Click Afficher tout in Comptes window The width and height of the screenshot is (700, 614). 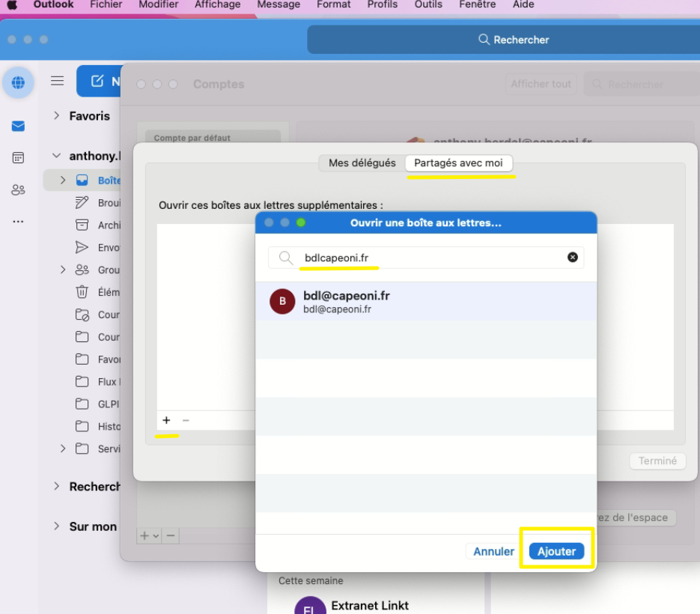click(541, 84)
